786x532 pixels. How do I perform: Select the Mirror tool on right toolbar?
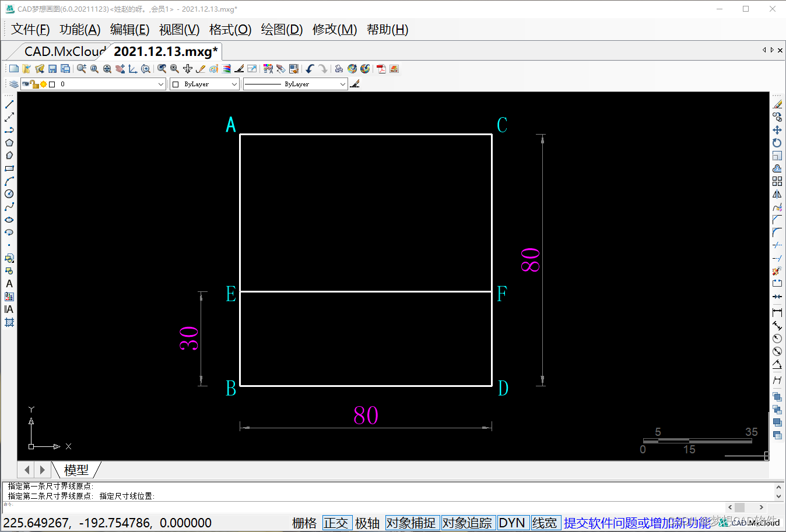click(777, 194)
